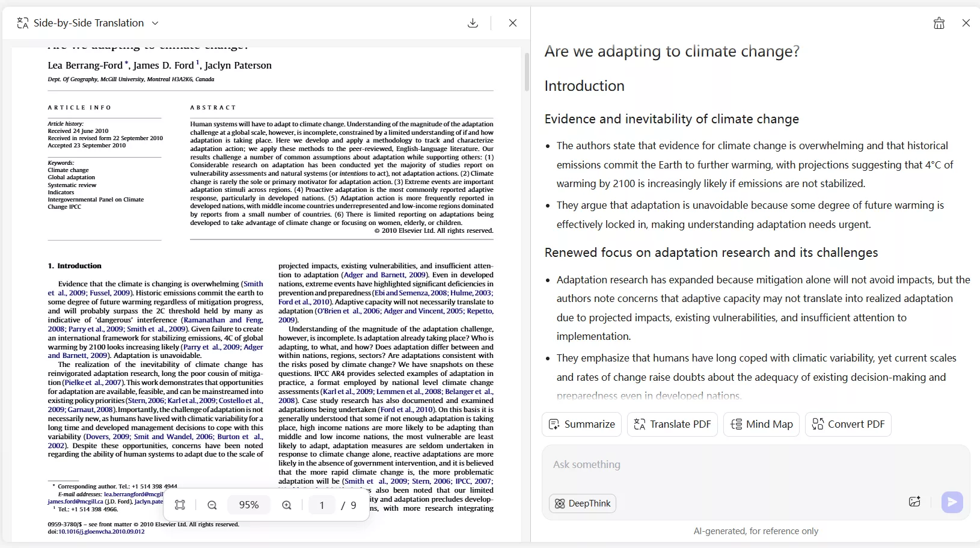Open the pop-out panel icon near top right

point(939,23)
